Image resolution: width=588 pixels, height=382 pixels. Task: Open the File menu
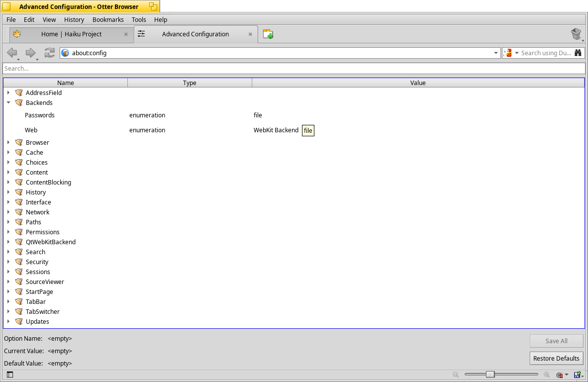(x=11, y=19)
